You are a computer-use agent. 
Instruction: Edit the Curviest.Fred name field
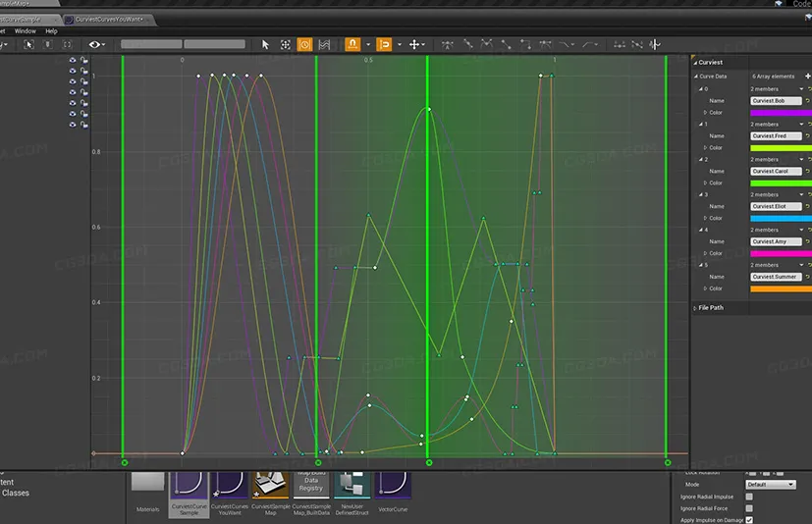click(x=776, y=136)
